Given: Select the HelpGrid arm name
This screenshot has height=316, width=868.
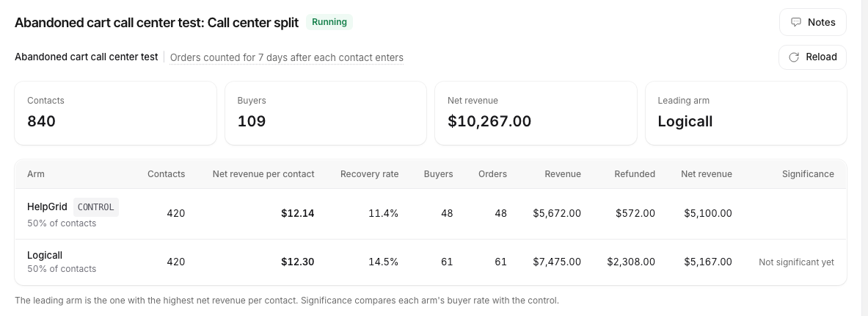Looking at the screenshot, I should (47, 207).
